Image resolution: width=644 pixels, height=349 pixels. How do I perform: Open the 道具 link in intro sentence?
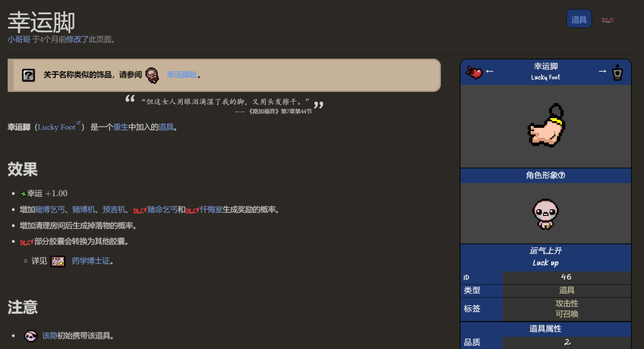[x=166, y=127]
